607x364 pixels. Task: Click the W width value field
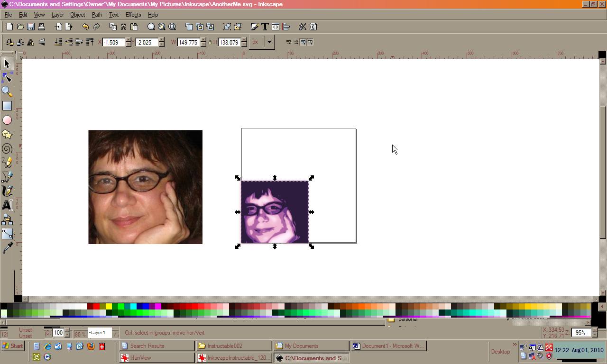coord(188,42)
